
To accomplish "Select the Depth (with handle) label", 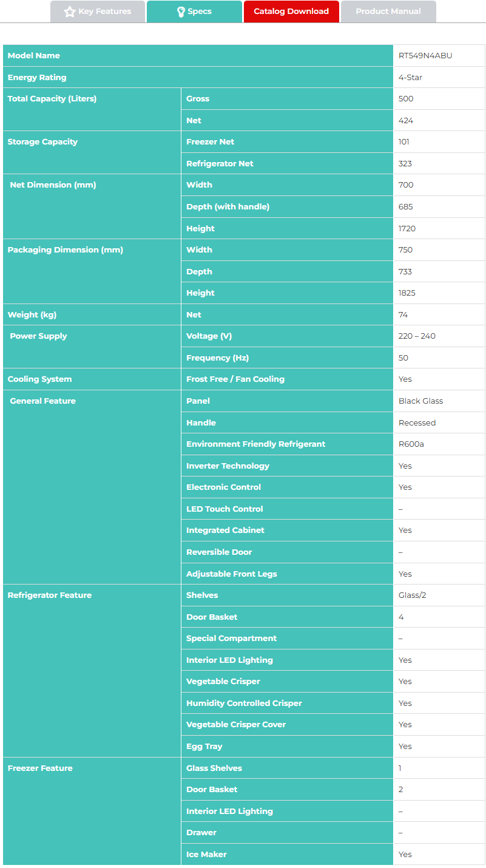I will click(228, 207).
